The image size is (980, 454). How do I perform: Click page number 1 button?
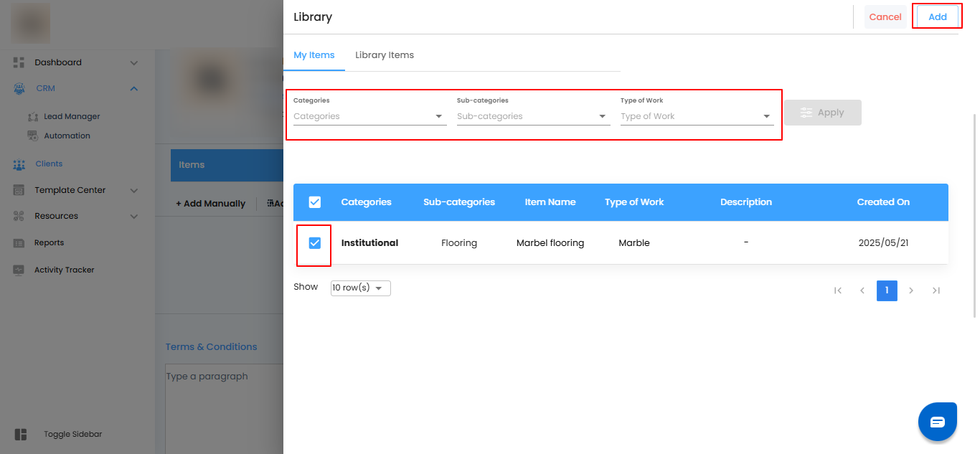coord(887,290)
